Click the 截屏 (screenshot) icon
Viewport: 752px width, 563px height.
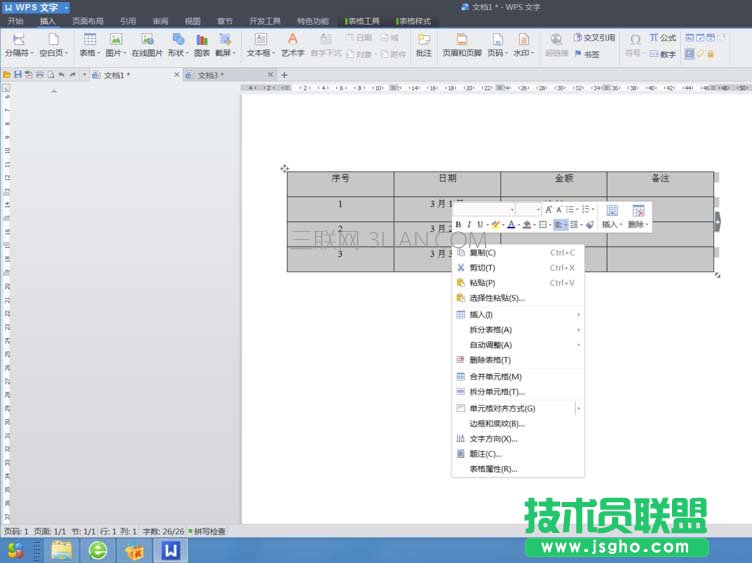[225, 40]
